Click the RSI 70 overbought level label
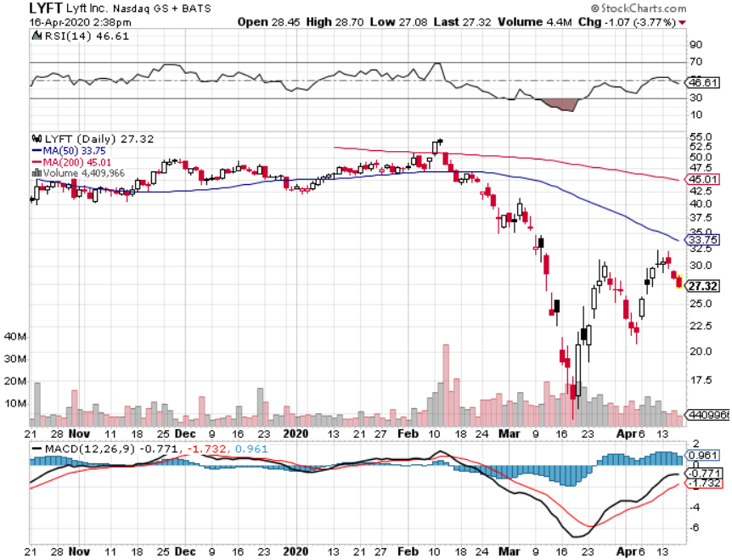The image size is (732, 560). 695,62
